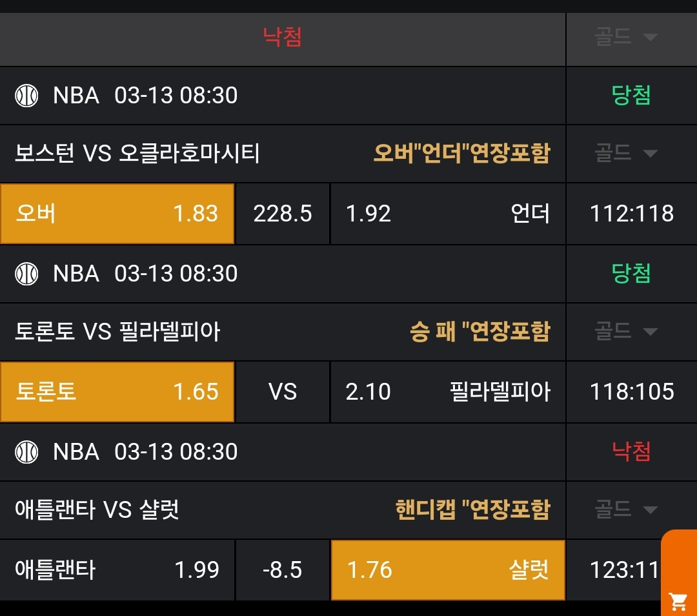Click the 228.5 over/under line value
Viewport: 697px width, 616px height.
pos(283,214)
